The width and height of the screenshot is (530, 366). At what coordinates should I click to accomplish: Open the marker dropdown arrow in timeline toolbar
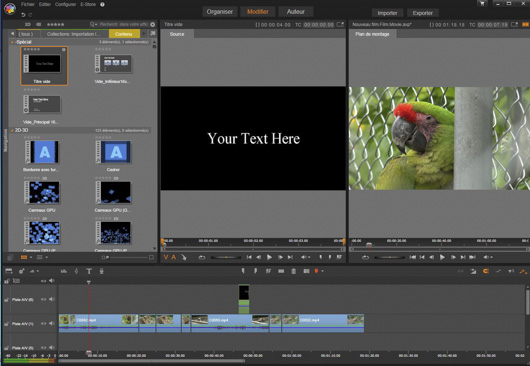pyautogui.click(x=322, y=271)
